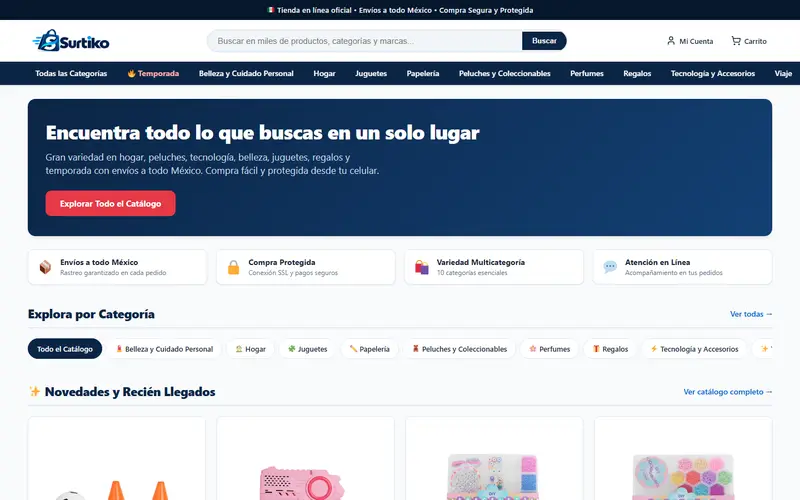Open the Carrito shopping cart icon
The width and height of the screenshot is (800, 500).
pyautogui.click(x=736, y=41)
